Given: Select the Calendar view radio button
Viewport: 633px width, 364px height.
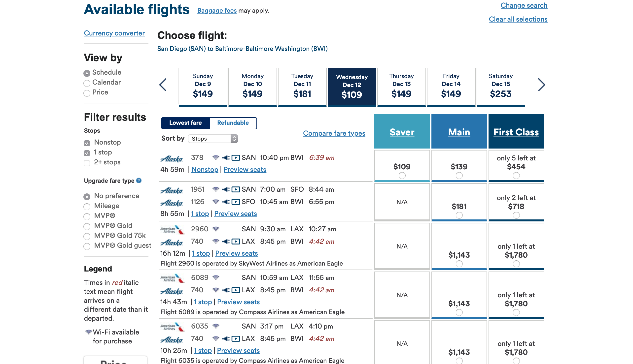Looking at the screenshot, I should click(x=87, y=83).
